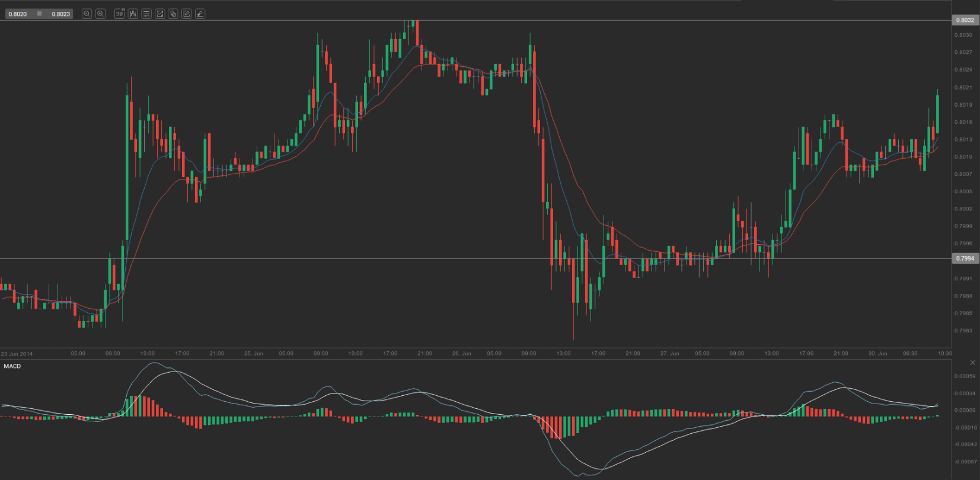Select the pencil edit drawing tool
Screen dimensions: 980x480
click(x=187, y=14)
